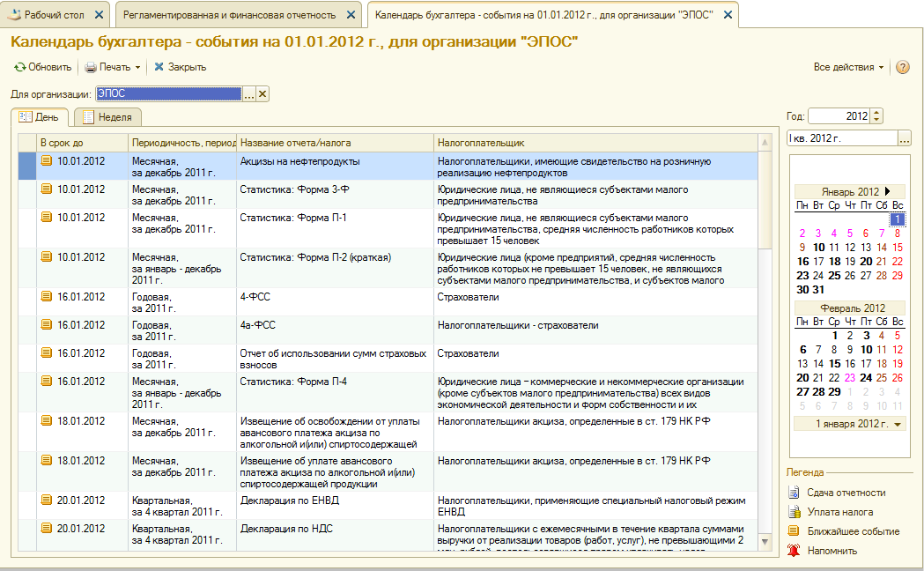Select February 15 in the calendar
This screenshot has height=571, width=924.
[x=834, y=364]
